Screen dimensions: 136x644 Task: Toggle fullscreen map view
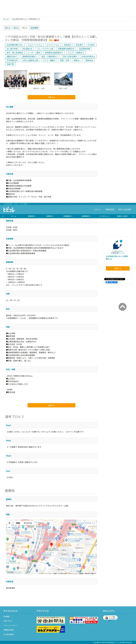[x=93, y=523]
